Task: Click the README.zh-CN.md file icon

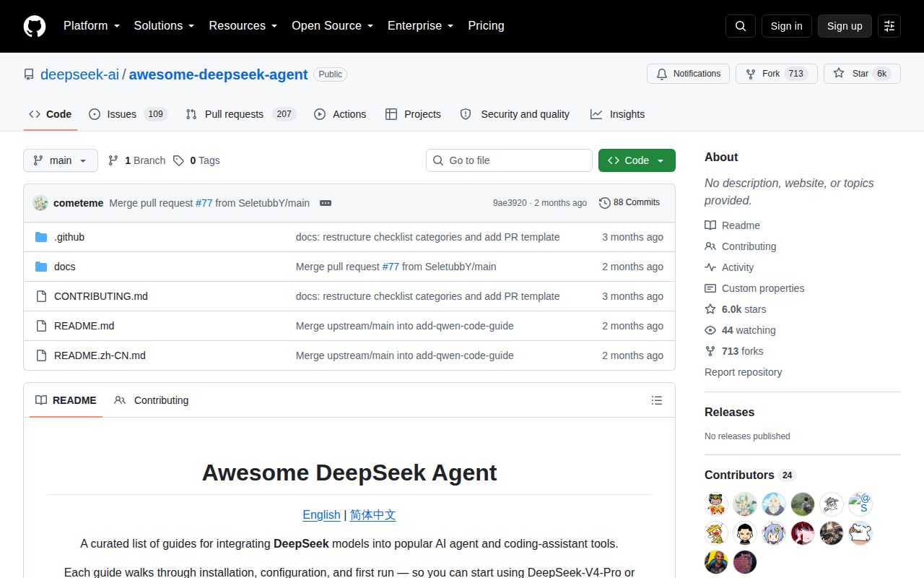Action: [41, 355]
